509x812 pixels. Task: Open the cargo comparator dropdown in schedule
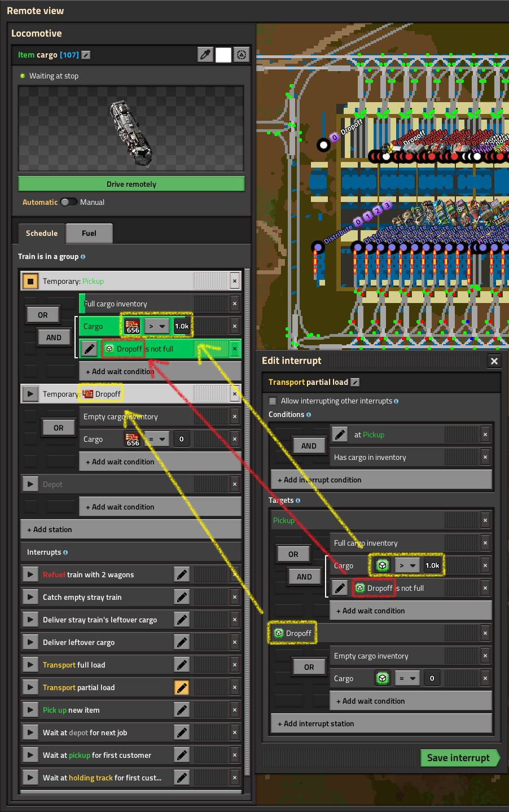click(x=156, y=326)
